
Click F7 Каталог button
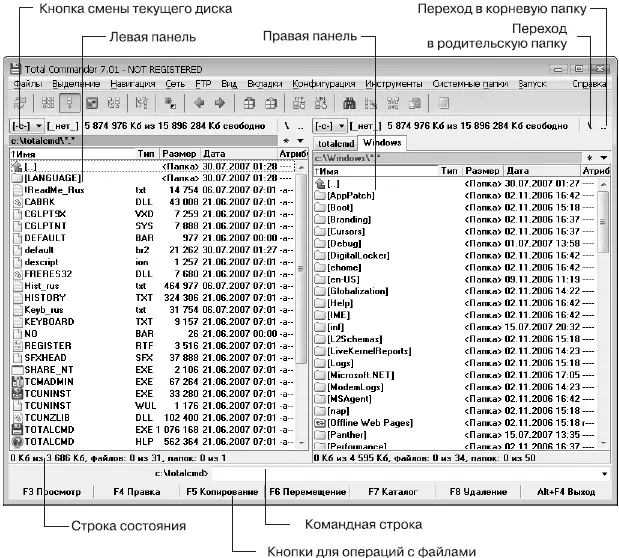pos(392,492)
